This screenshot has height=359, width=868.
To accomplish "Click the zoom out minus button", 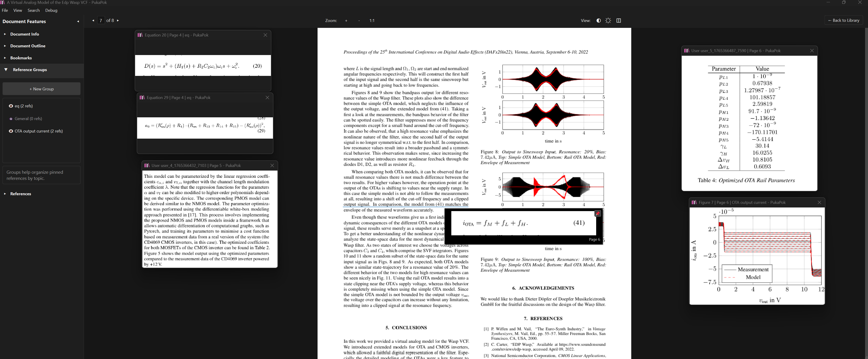I will click(x=359, y=21).
